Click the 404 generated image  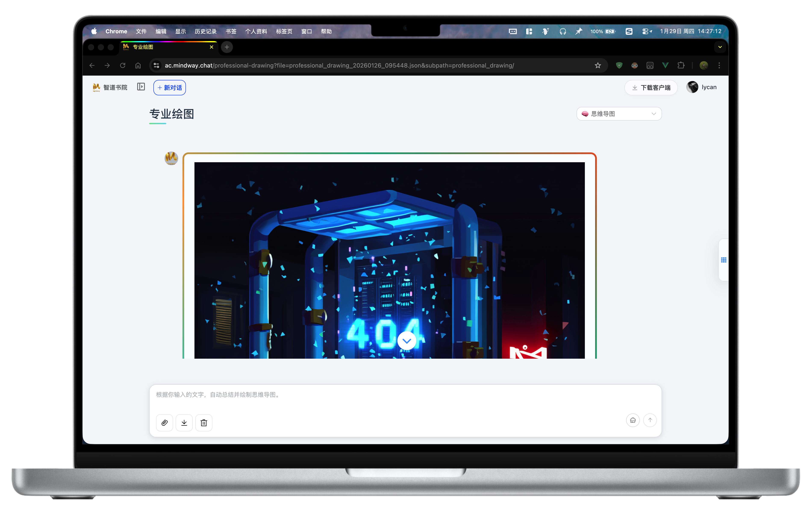(390, 260)
